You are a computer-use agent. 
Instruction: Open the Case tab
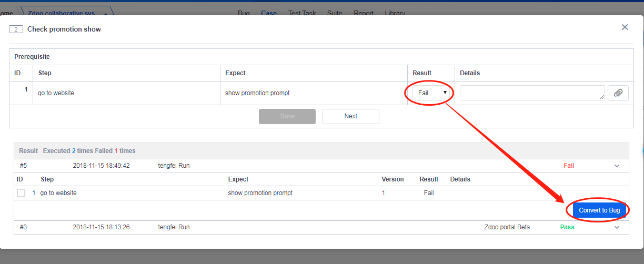269,13
